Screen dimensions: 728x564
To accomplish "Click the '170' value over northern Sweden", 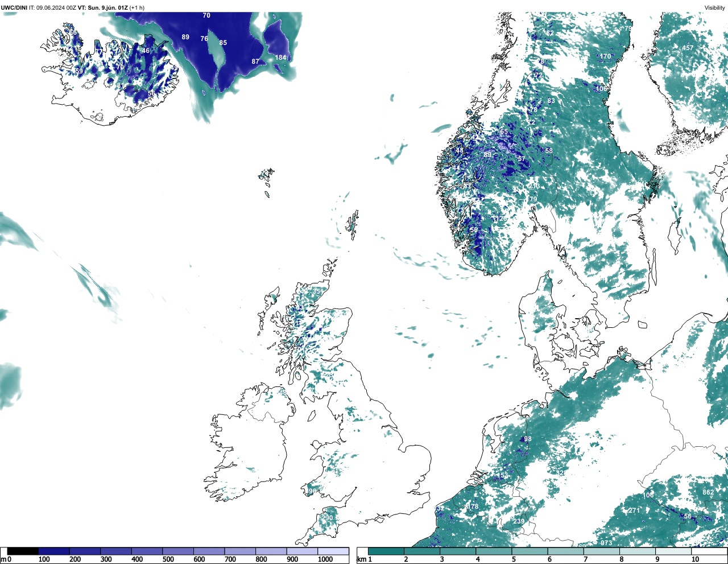I will click(x=605, y=56).
